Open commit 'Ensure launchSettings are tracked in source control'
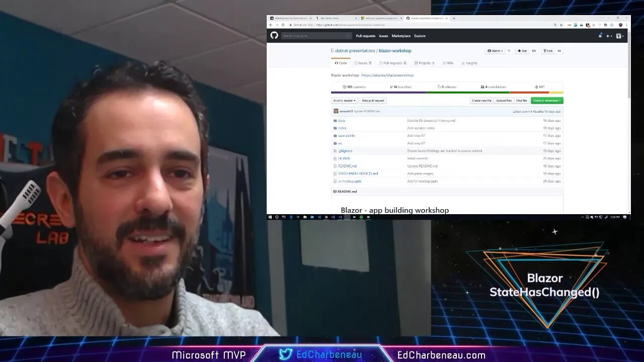This screenshot has height=362, width=644. 444,151
